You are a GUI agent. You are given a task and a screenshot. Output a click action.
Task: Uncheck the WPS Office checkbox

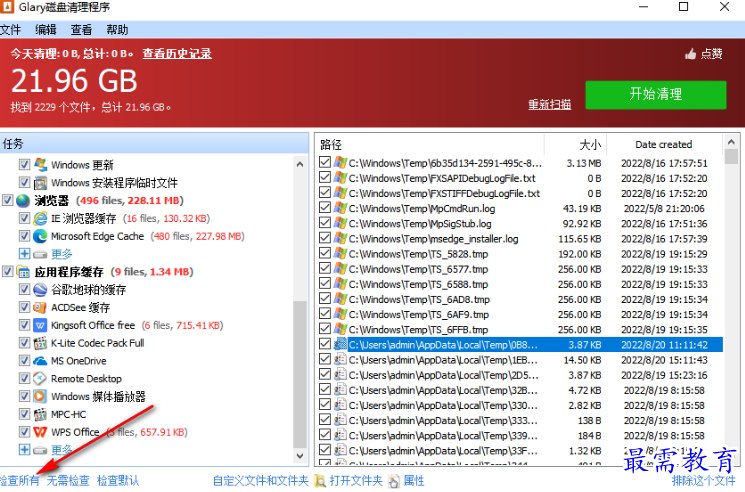(x=24, y=432)
